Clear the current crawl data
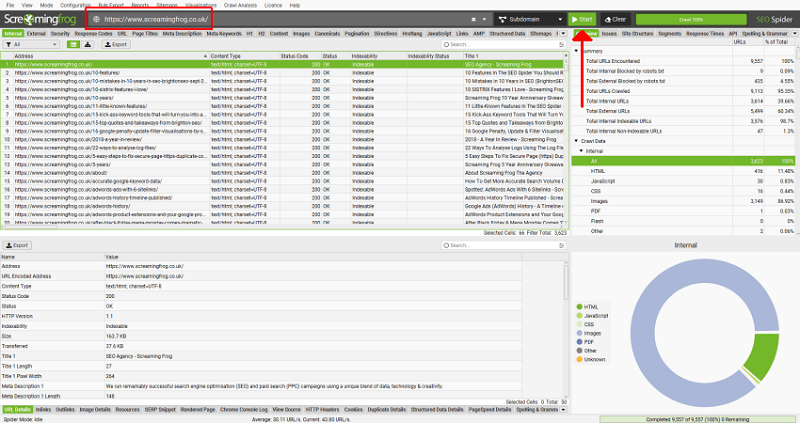Screen dimensions: 800x423 pos(615,19)
